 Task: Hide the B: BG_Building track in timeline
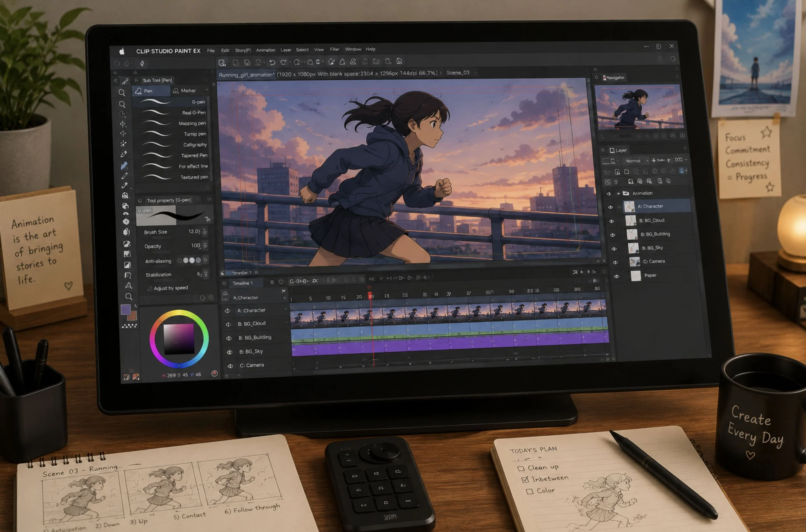[x=229, y=338]
